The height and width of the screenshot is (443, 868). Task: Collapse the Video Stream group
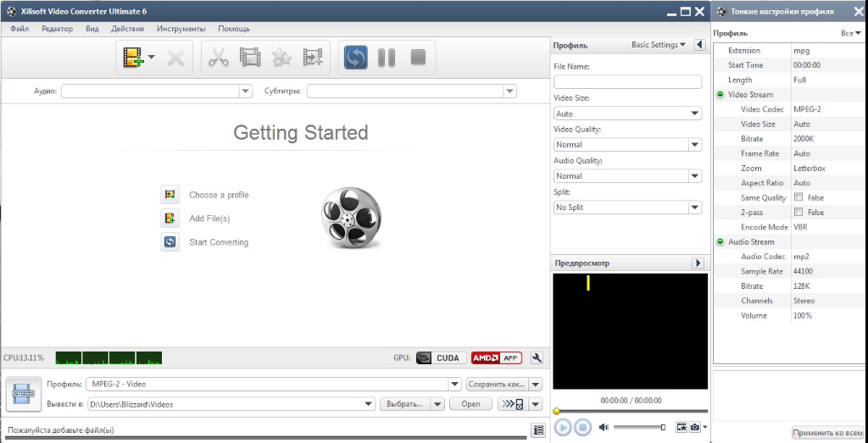pyautogui.click(x=721, y=95)
